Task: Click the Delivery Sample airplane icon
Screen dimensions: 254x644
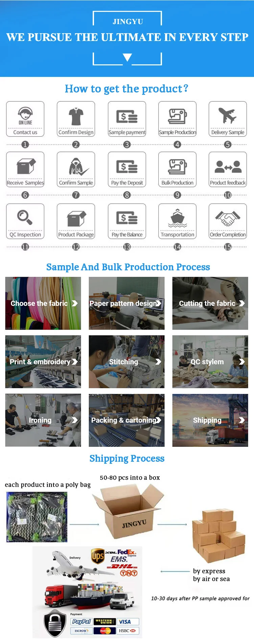Action: click(x=228, y=116)
